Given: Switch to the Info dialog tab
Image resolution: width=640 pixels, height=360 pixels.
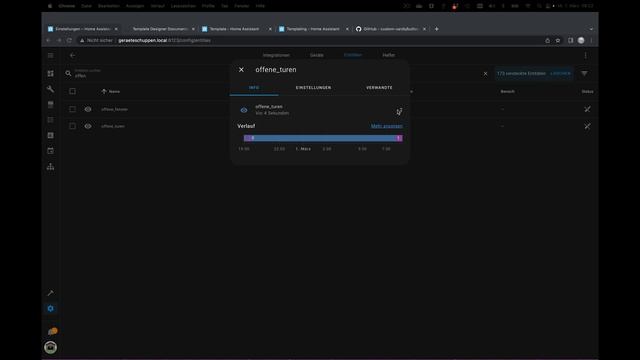Looking at the screenshot, I should click(x=254, y=88).
